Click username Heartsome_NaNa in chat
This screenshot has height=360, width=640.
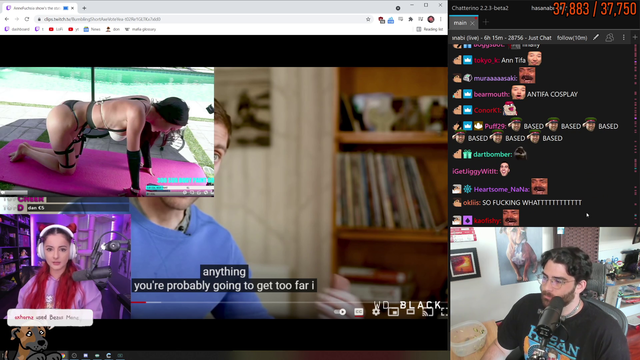(x=502, y=189)
